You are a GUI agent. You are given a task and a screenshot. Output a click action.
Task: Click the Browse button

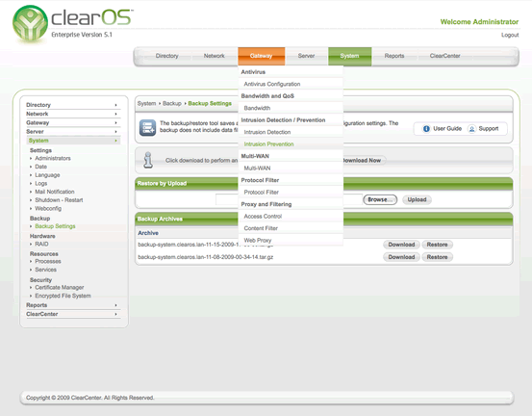380,199
